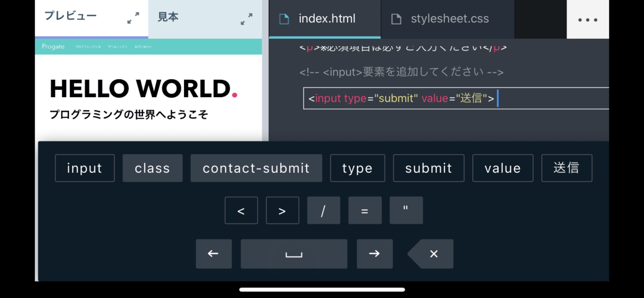The image size is (644, 298).
Task: Switch to the プレビュー tab
Action: point(71,16)
